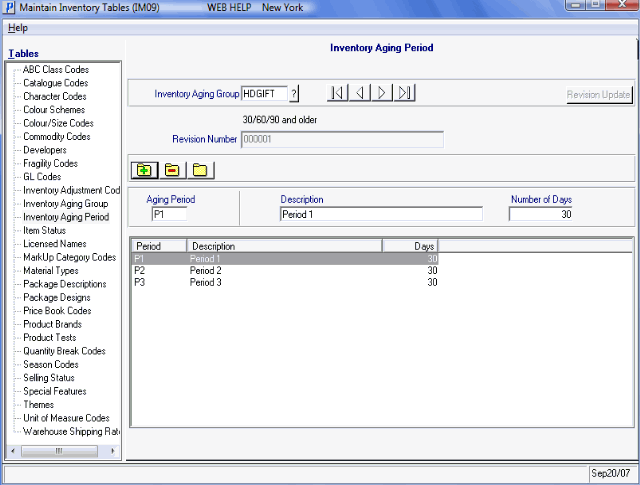Select the Quantity Break Codes table

pos(64,351)
